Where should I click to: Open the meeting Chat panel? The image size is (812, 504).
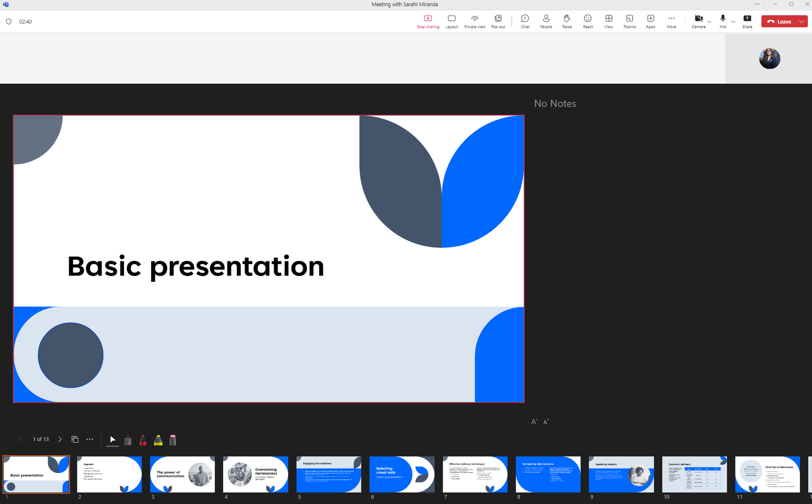[x=525, y=21]
